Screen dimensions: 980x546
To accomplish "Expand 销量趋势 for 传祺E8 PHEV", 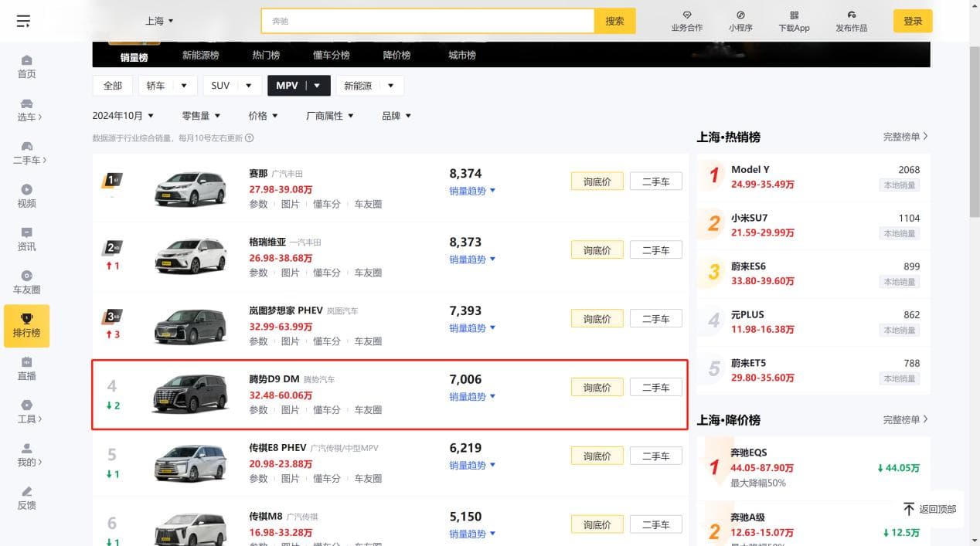I will [472, 466].
